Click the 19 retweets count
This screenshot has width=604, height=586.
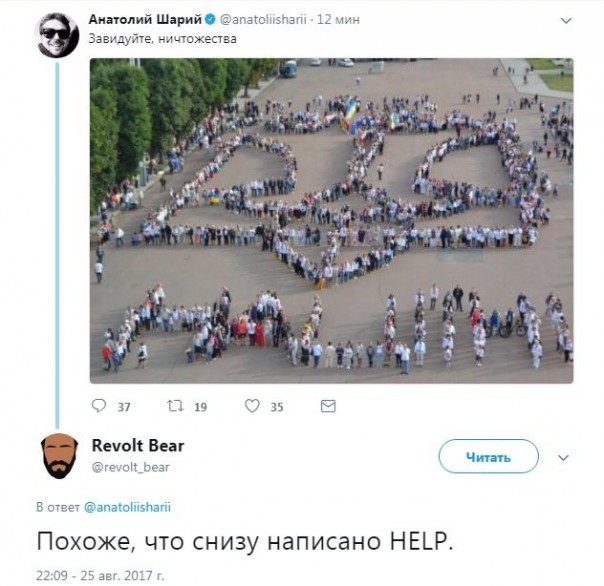point(200,407)
